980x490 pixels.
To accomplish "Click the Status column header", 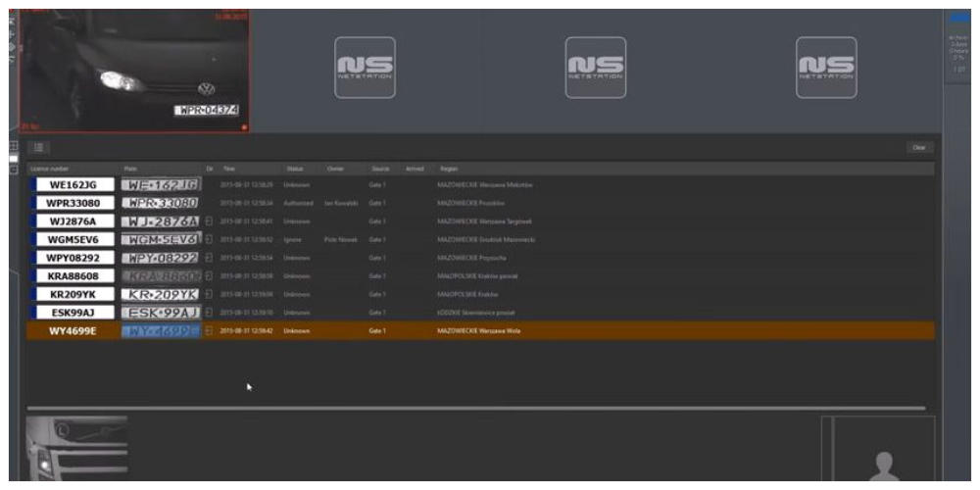I will coord(294,169).
